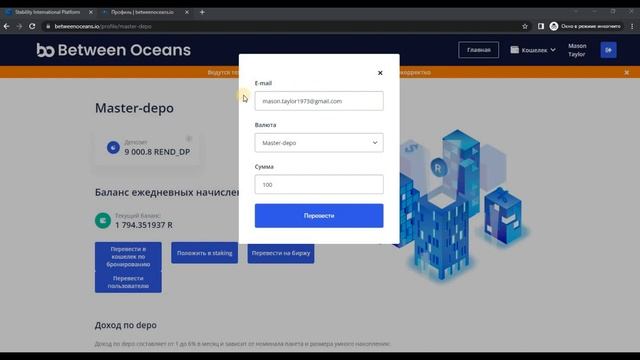Bookmark this page with star icon

pos(525,26)
